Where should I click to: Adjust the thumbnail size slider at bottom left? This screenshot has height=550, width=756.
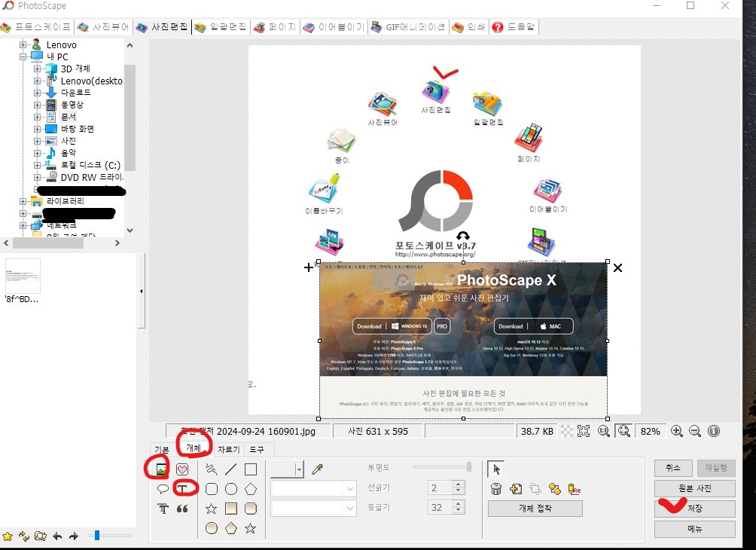pyautogui.click(x=109, y=536)
